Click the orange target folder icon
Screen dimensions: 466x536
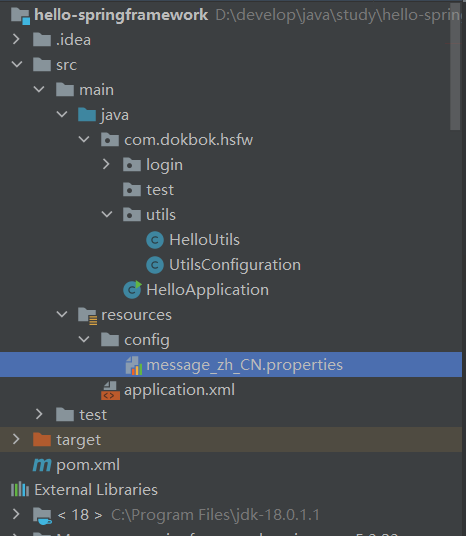click(x=42, y=440)
